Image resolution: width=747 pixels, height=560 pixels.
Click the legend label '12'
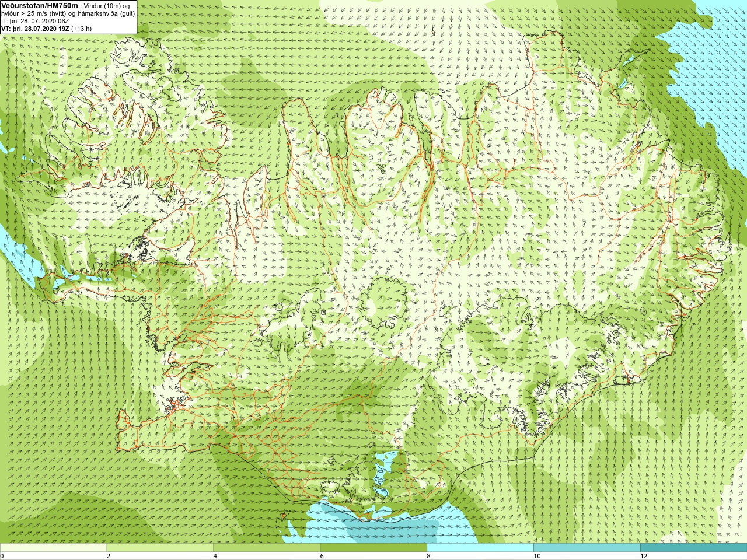tap(644, 556)
